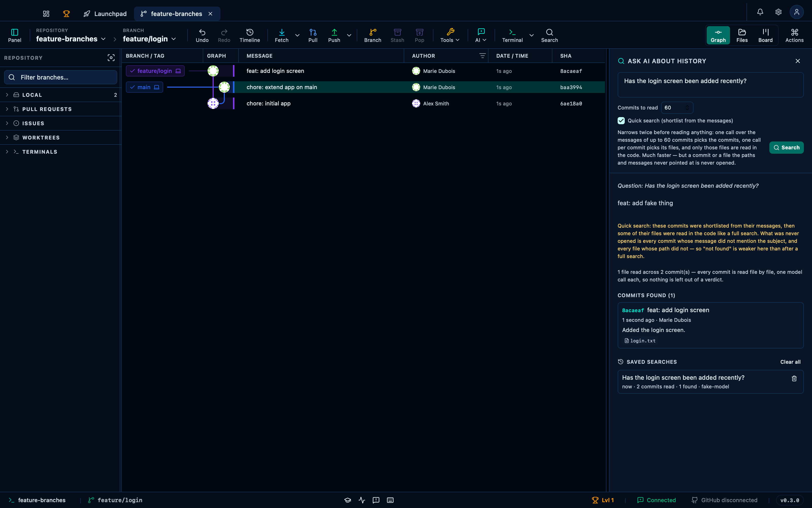Image resolution: width=812 pixels, height=508 pixels.
Task: Click the Search toolbar icon
Action: click(549, 35)
